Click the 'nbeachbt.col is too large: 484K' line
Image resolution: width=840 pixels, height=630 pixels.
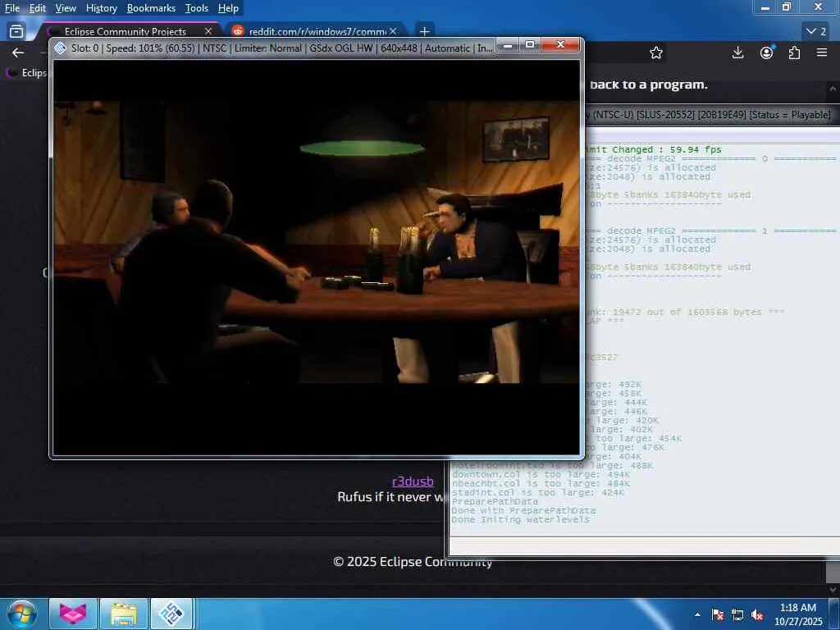(541, 483)
